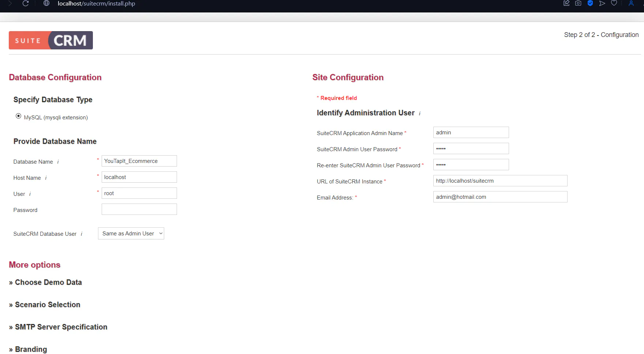Click the globe site-info icon in the address bar
Image resolution: width=644 pixels, height=354 pixels.
coord(46,3)
